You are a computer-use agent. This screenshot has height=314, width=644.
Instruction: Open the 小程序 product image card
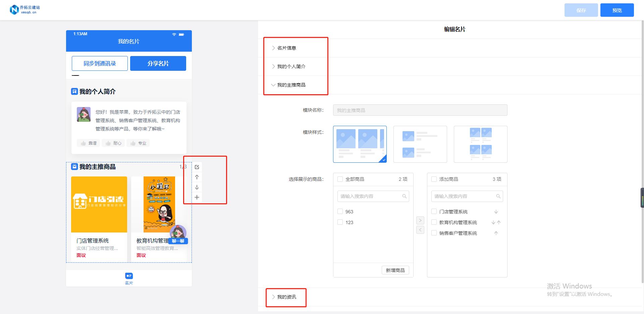pyautogui.click(x=159, y=204)
